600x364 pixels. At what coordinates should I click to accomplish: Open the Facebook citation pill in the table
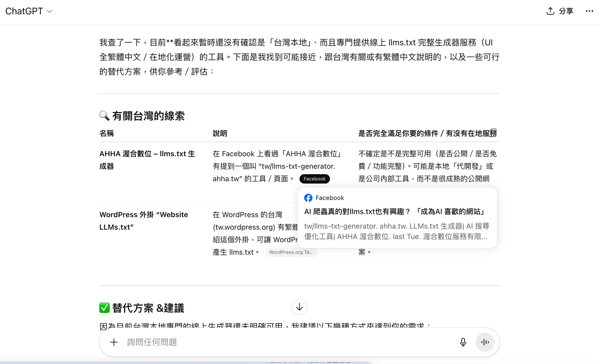[314, 179]
